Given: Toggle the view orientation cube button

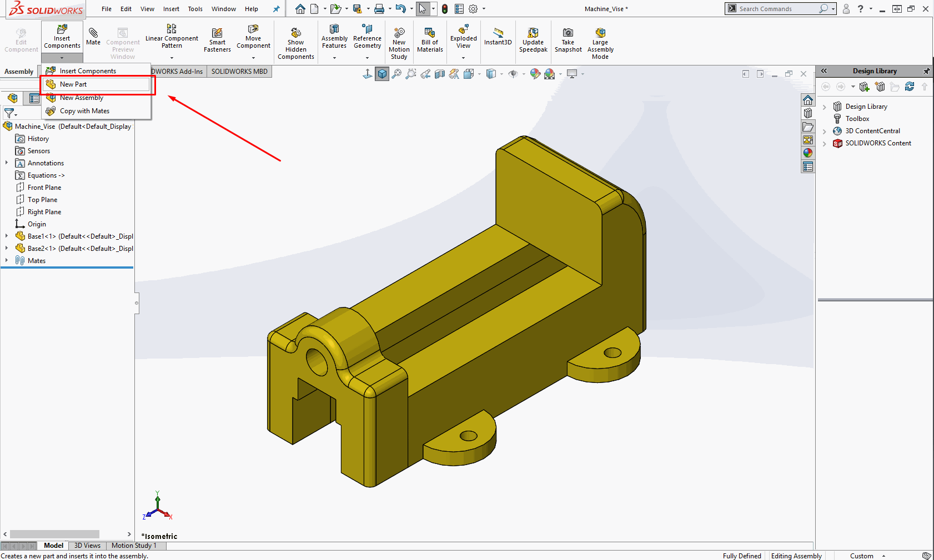Looking at the screenshot, I should point(382,74).
